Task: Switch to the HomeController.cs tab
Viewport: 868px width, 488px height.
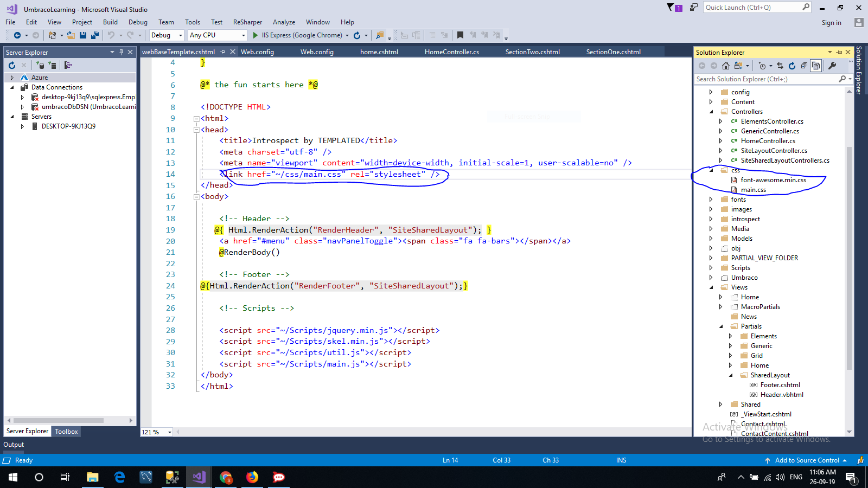Action: (452, 52)
